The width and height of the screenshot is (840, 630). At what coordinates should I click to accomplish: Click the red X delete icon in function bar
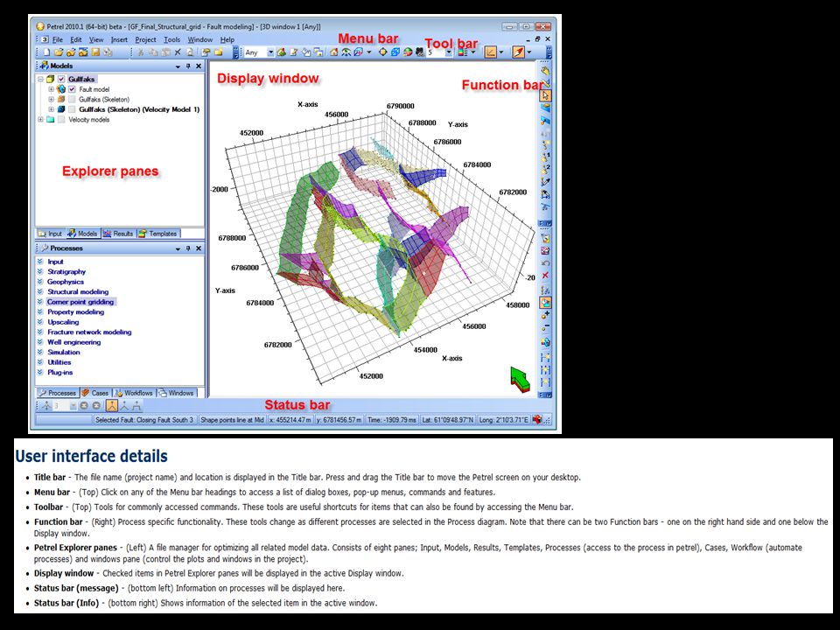pos(545,276)
